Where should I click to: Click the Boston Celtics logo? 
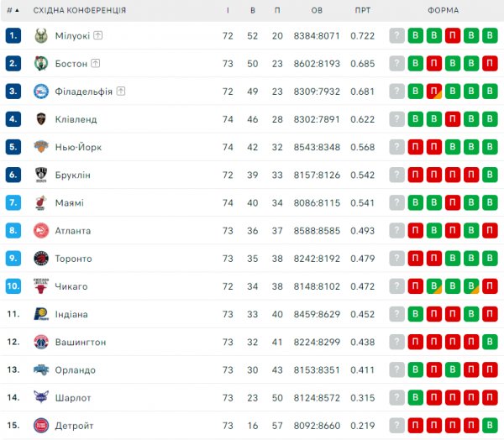tap(40, 64)
